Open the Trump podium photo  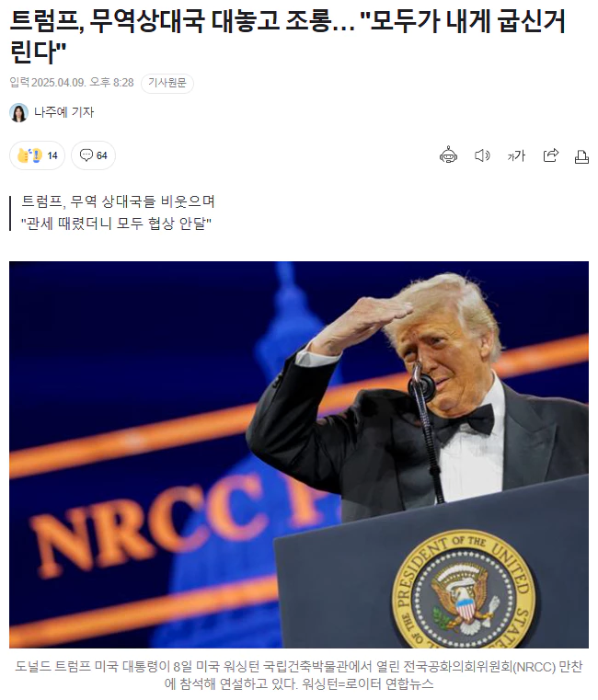tap(299, 454)
